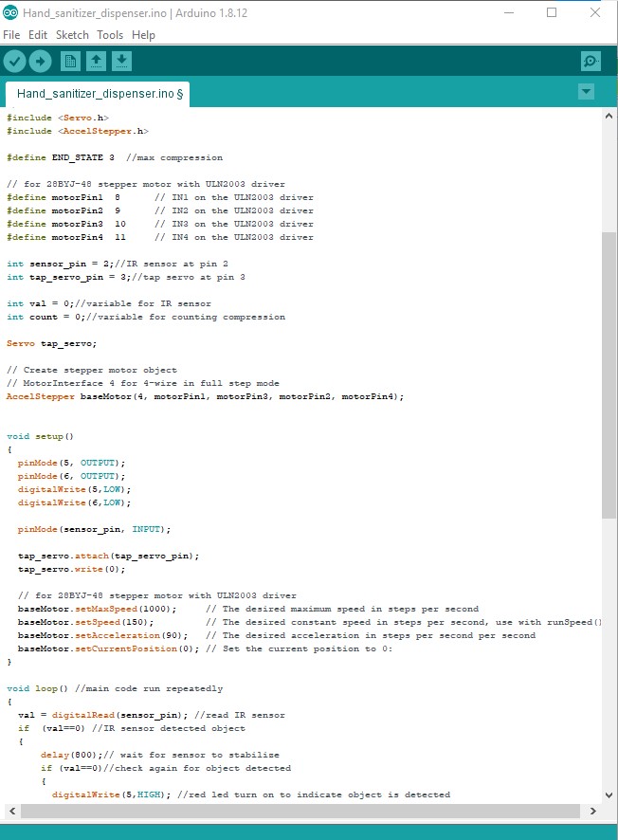618x840 pixels.
Task: Select the Hand_sanitizer_dispenser.ino tab
Action: pyautogui.click(x=98, y=94)
